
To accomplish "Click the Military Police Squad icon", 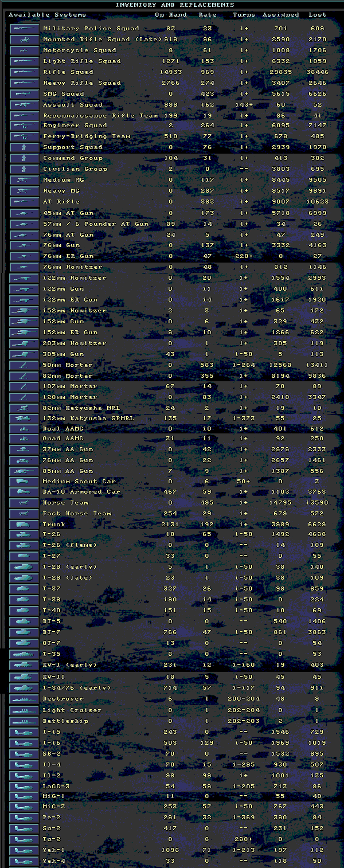I will coord(25,29).
